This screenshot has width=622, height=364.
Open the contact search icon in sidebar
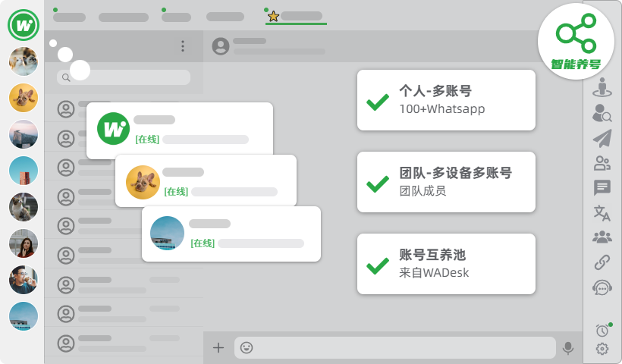pos(602,114)
